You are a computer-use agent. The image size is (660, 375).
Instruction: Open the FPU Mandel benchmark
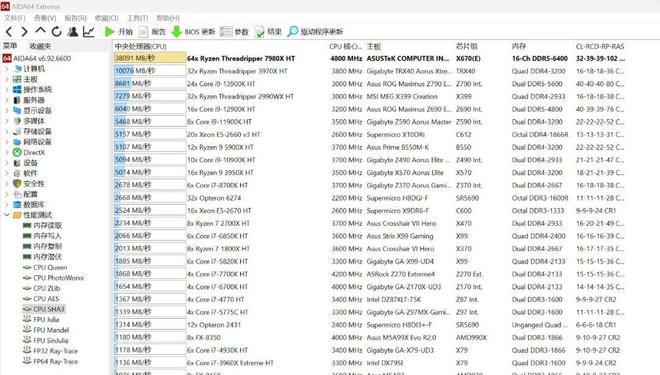coord(46,330)
